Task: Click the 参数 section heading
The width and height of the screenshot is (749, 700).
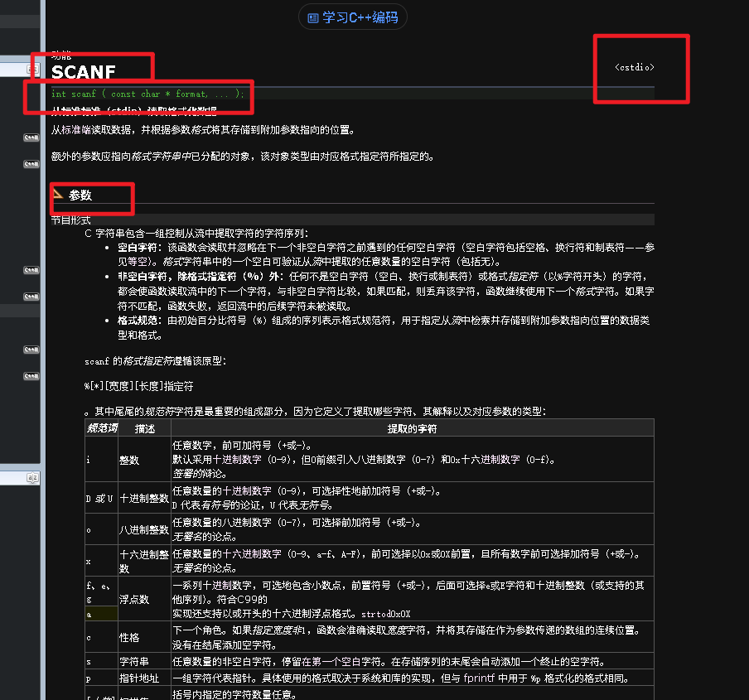Action: pos(80,195)
